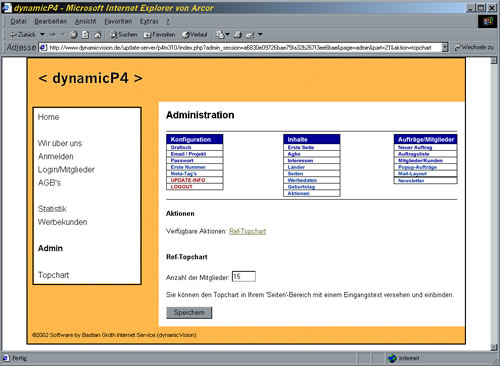Open Grafisch under Konfiguration
Screen dimensions: 500x366
click(x=181, y=147)
